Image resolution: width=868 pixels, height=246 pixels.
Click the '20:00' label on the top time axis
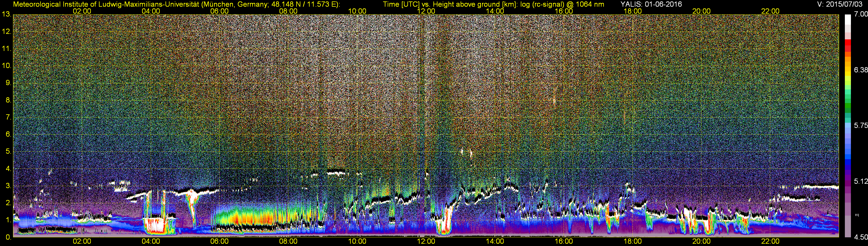[x=702, y=11]
